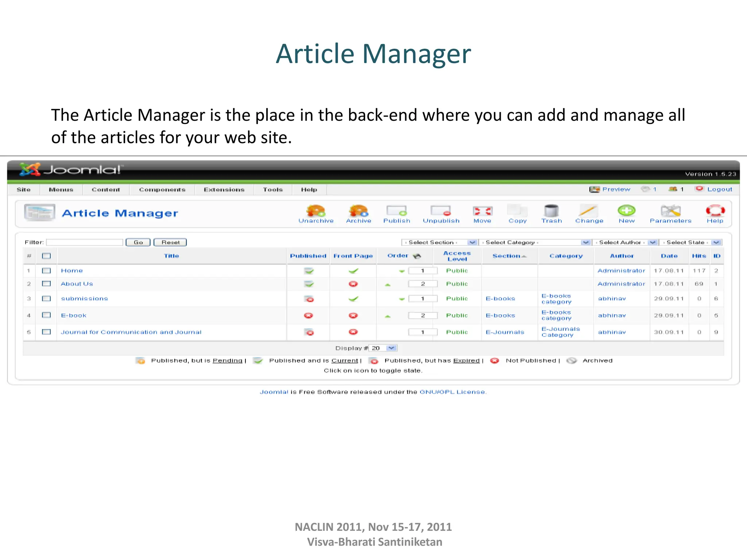Click the order field for E-book
The image size is (747, 560).
coord(423,315)
